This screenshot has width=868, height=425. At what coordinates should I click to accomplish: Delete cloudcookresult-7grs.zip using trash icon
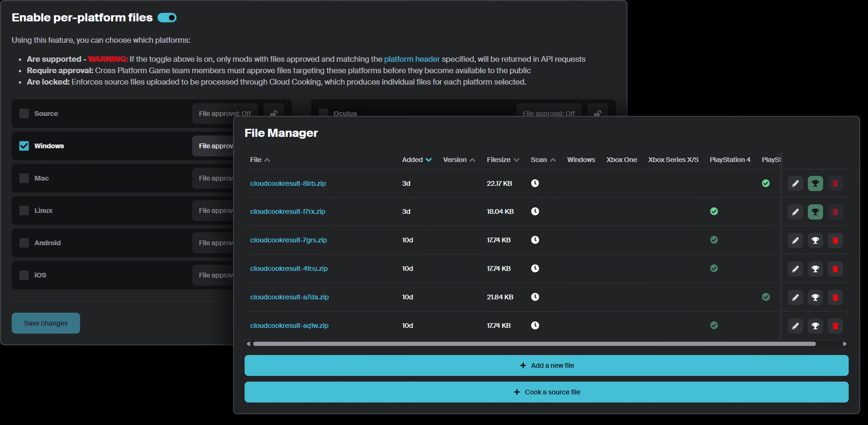pos(835,240)
